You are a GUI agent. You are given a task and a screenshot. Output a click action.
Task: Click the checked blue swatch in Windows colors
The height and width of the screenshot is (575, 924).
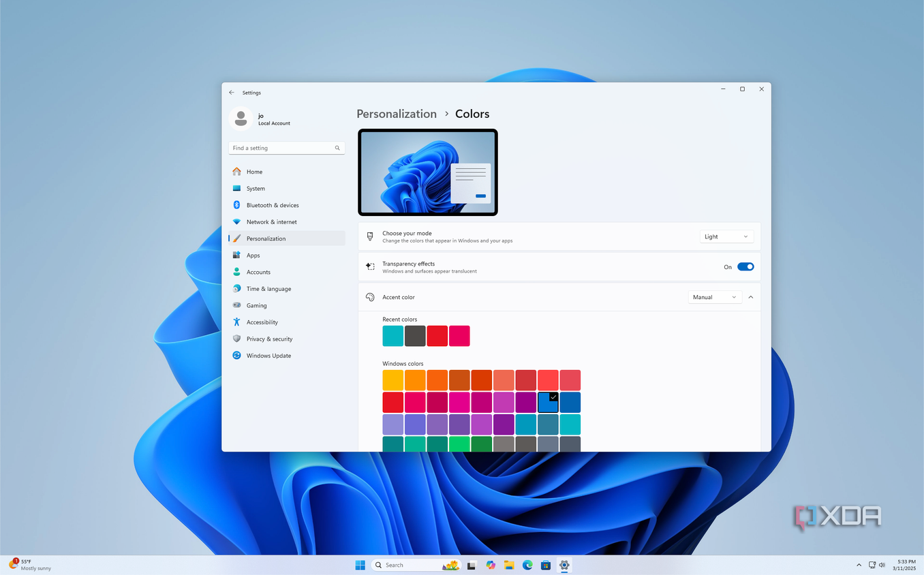548,402
